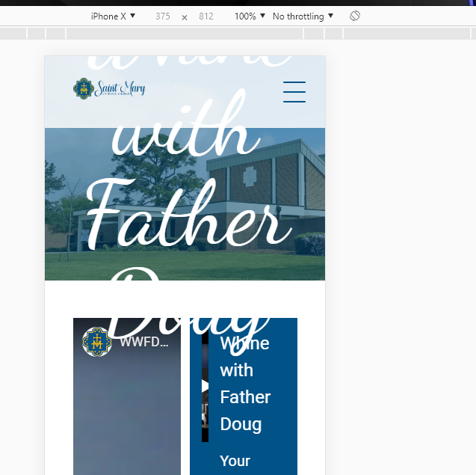476x475 pixels.
Task: Open the iPhone X device dropdown
Action: [113, 16]
